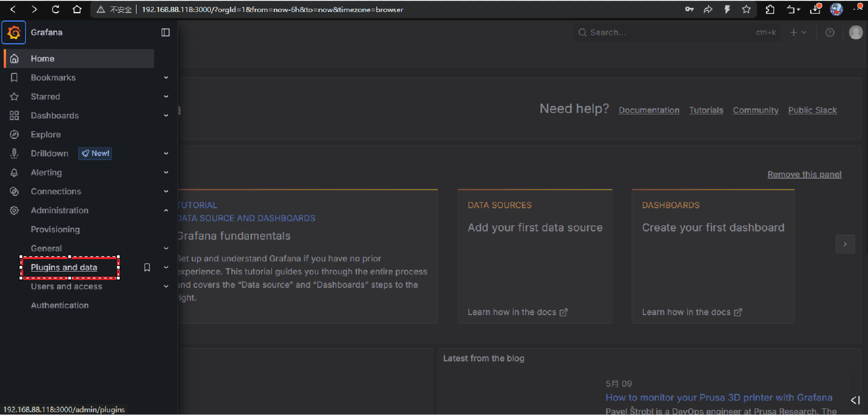Open the Tutorials link
Screen dimensions: 868x415
(706, 110)
